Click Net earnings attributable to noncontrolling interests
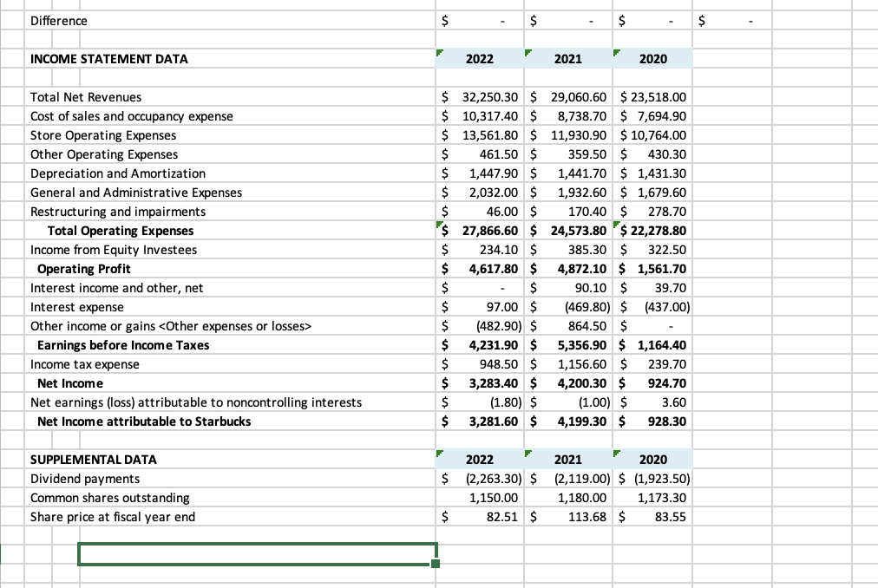878x588 pixels. [x=196, y=402]
